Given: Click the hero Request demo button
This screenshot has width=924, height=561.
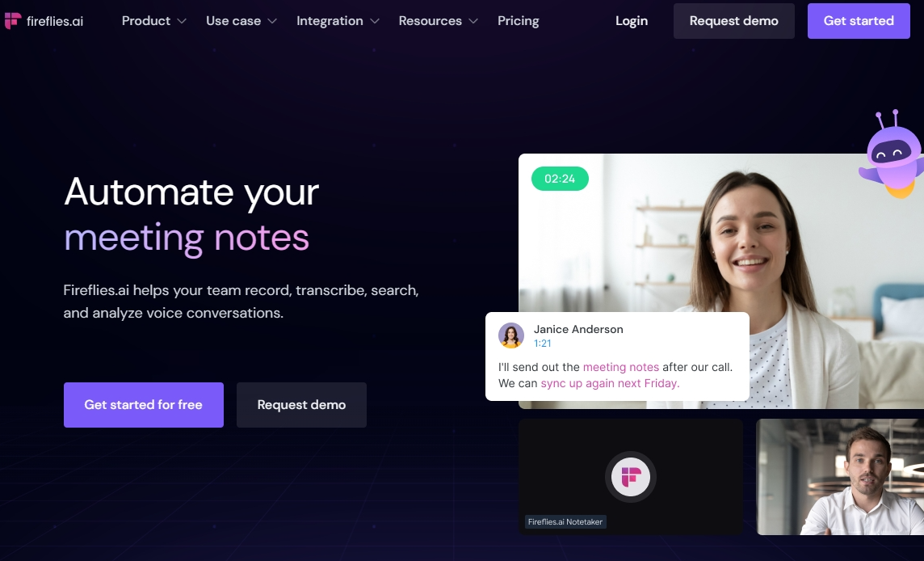Looking at the screenshot, I should 301,405.
